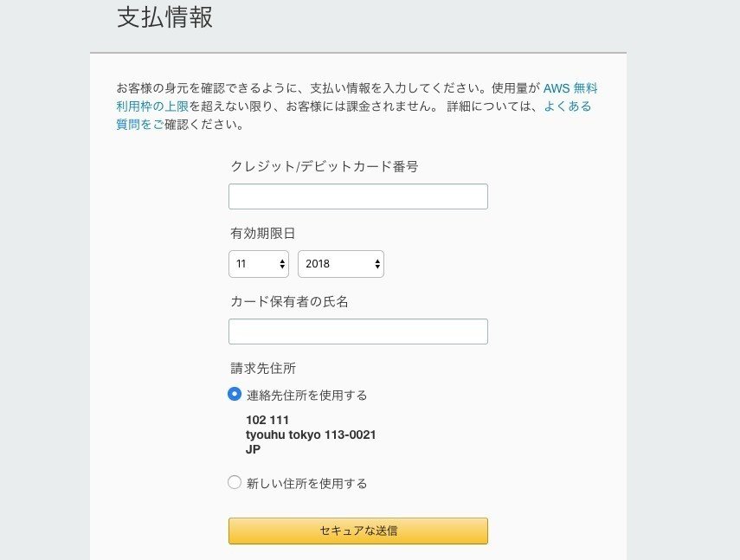
Task: Click the address line 102 111
Action: [x=267, y=421]
